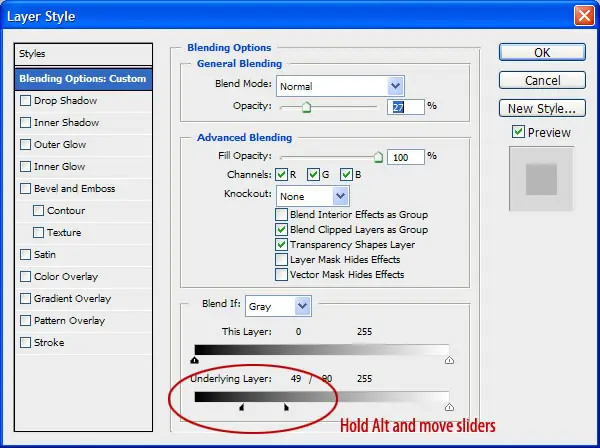Click the OK button
This screenshot has width=600, height=448.
point(542,52)
